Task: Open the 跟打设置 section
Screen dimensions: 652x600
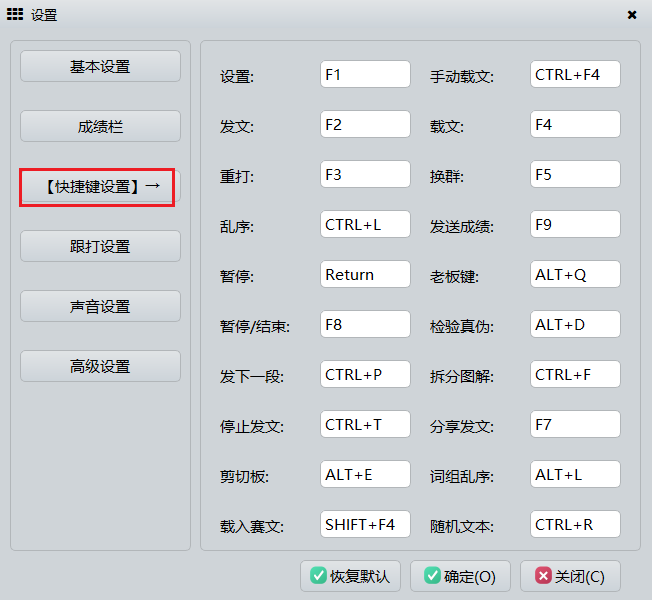Action: coord(100,246)
